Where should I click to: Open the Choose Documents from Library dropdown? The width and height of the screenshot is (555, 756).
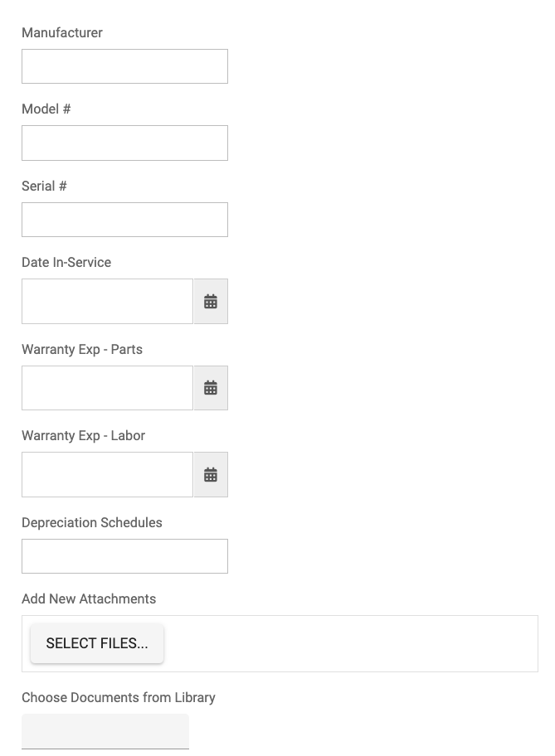[x=105, y=731]
